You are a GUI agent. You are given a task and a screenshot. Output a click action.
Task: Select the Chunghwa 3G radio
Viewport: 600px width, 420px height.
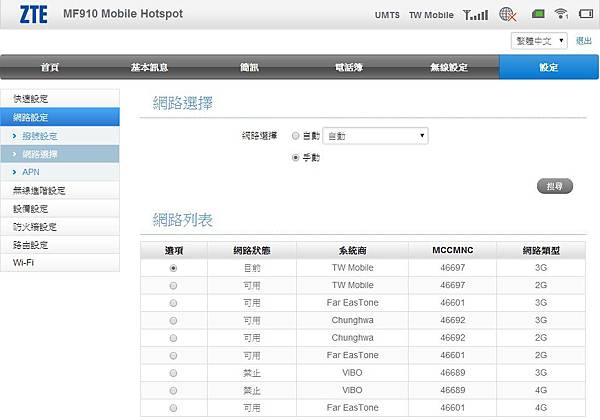[173, 321]
